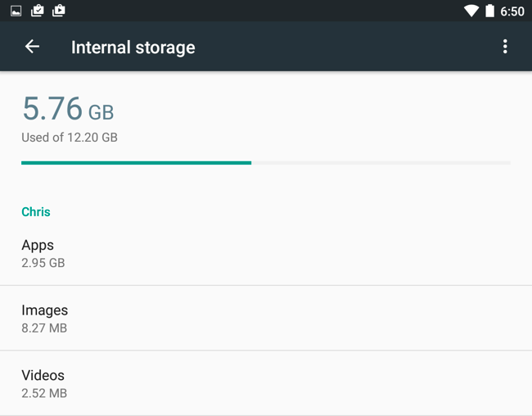
Task: Tap the 'Used of 12.20 GB' text
Action: point(70,138)
